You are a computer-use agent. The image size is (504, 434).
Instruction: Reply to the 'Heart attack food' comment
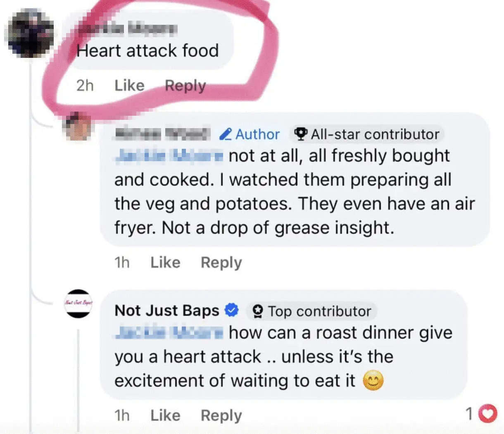pos(185,86)
